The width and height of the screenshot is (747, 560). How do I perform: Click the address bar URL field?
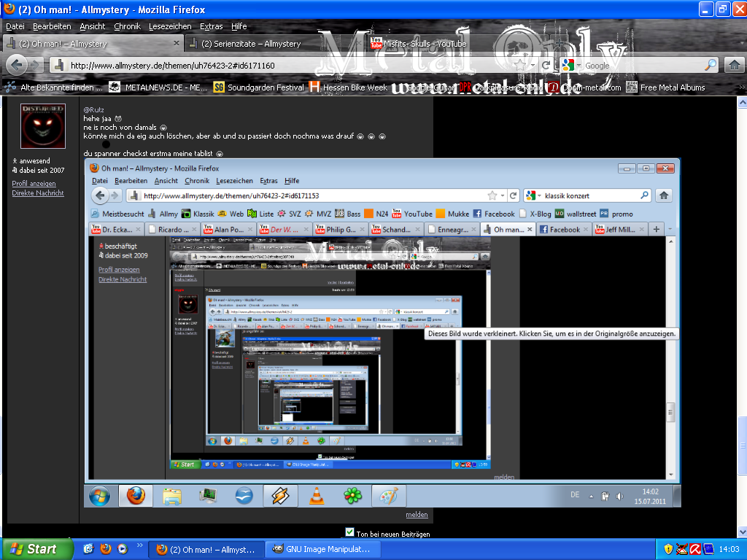tap(286, 65)
